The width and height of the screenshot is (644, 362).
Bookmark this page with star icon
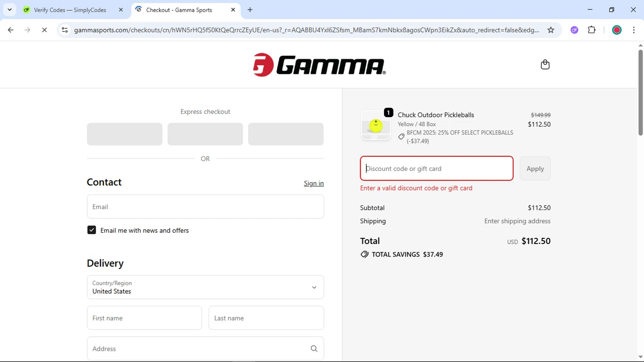click(x=551, y=30)
